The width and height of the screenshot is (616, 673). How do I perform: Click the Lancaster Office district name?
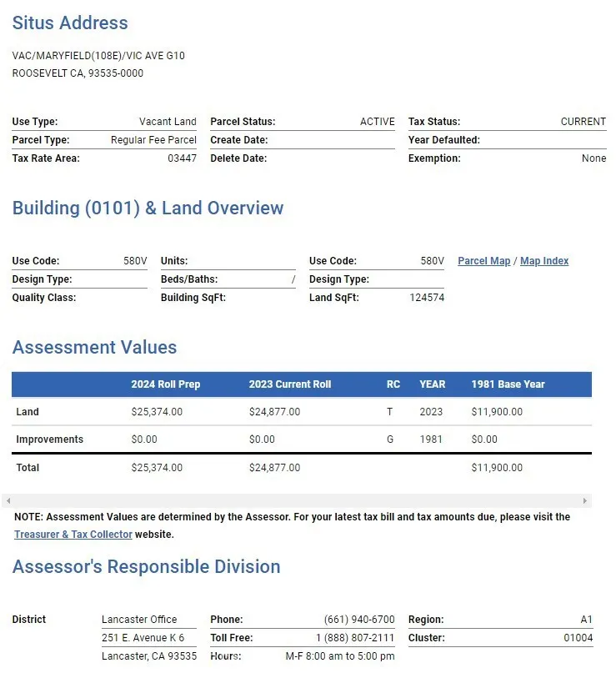[139, 620]
